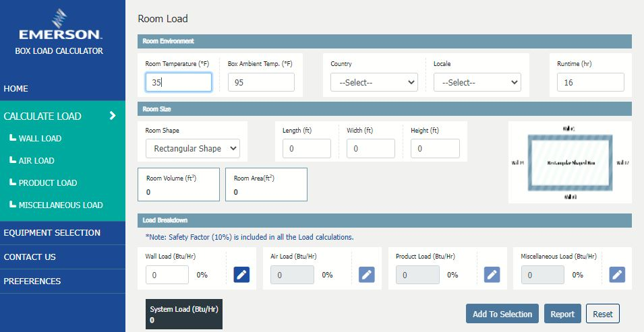Click the Wall Load edit pencil icon
644x332 pixels.
(241, 275)
